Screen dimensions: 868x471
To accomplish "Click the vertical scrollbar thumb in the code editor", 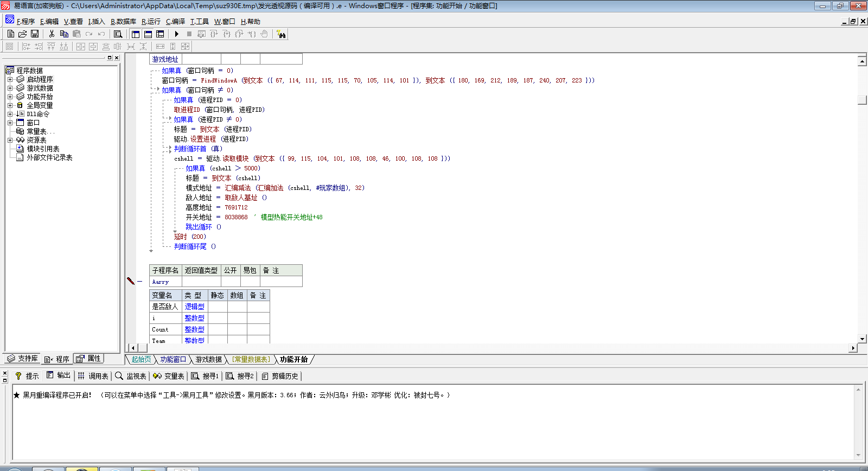I will click(x=862, y=100).
